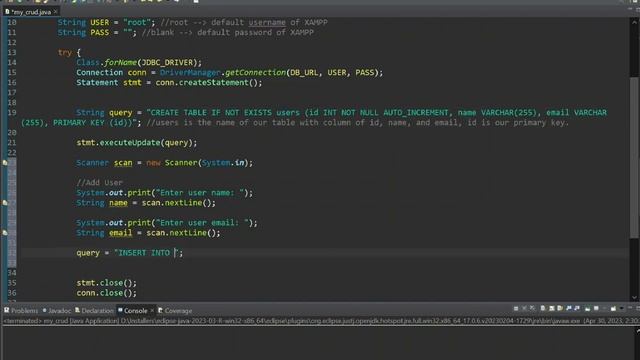Viewport: 640px width, 360px height.
Task: Place cursor after "INSERT INTO" in query string
Action: 175,253
